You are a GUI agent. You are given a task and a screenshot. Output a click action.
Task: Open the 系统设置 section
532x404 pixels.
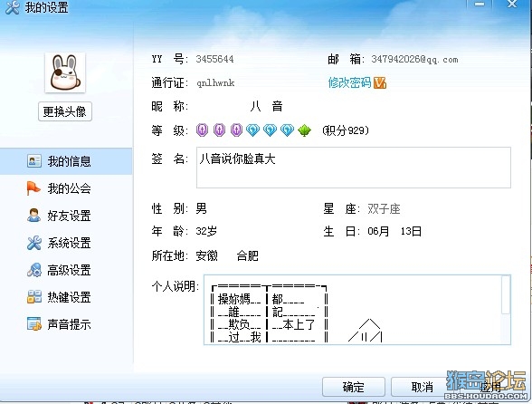66,243
